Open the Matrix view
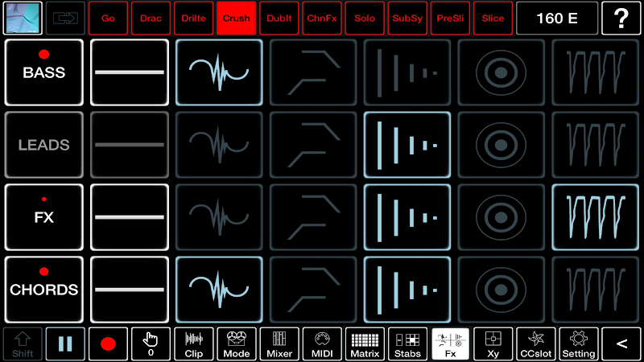The image size is (644, 362). click(x=365, y=344)
